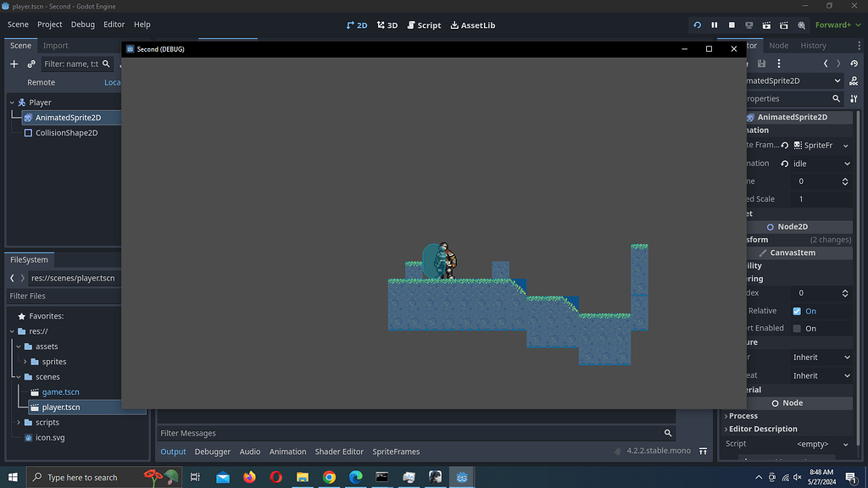Open the Movie Maker mode icon
The width and height of the screenshot is (868, 488).
[x=801, y=25]
